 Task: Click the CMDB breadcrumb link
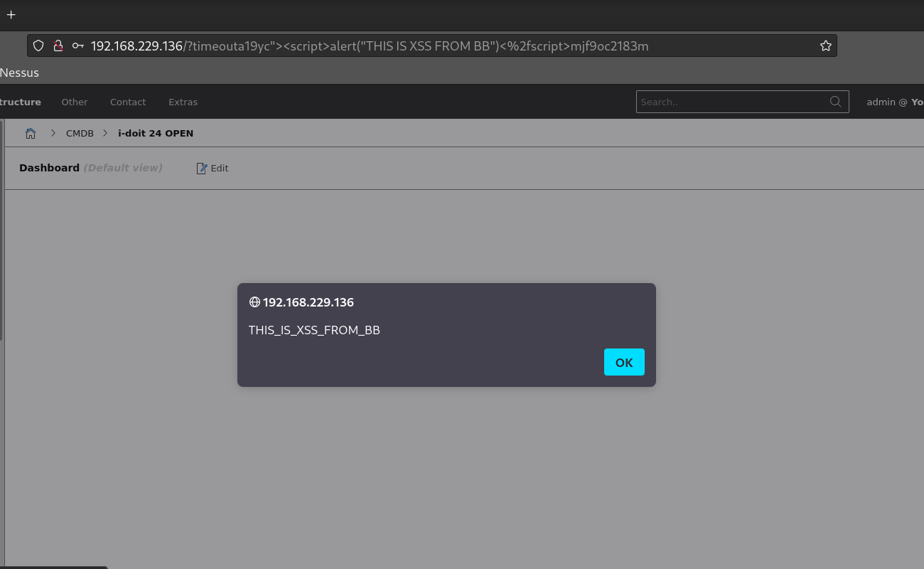[x=80, y=133]
